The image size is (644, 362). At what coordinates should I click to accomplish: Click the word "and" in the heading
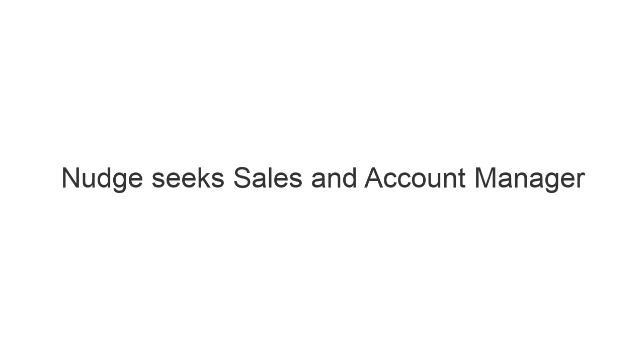[333, 178]
